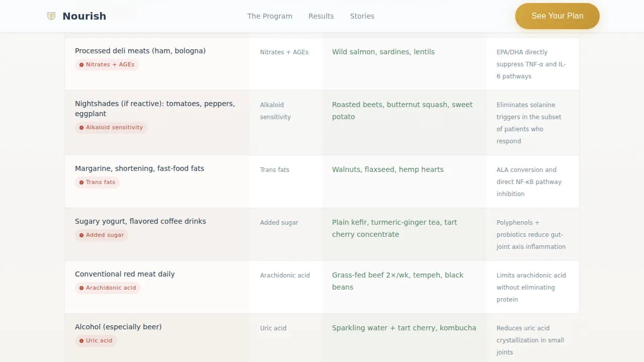Click the Nourish logo icon
Image resolution: width=644 pixels, height=362 pixels.
51,16
